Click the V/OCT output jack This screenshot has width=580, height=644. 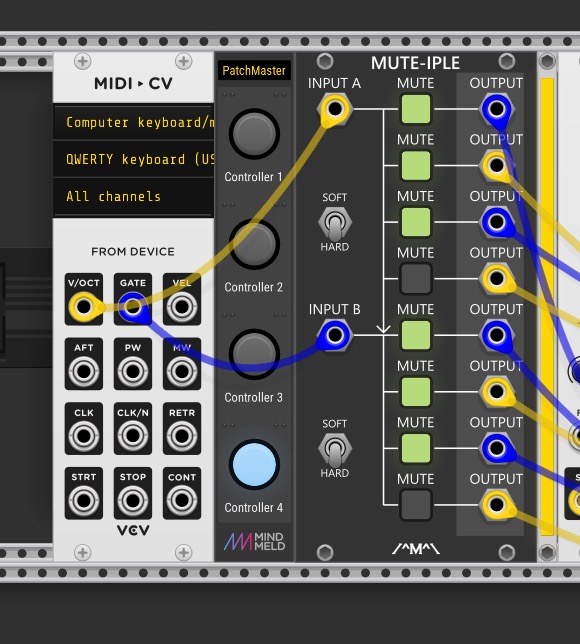click(x=84, y=306)
